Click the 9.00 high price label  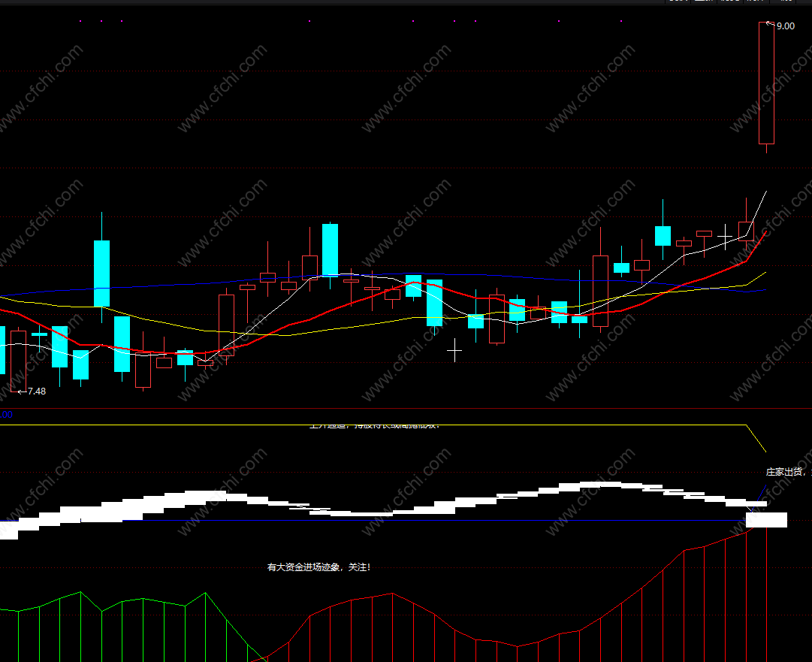tap(785, 26)
